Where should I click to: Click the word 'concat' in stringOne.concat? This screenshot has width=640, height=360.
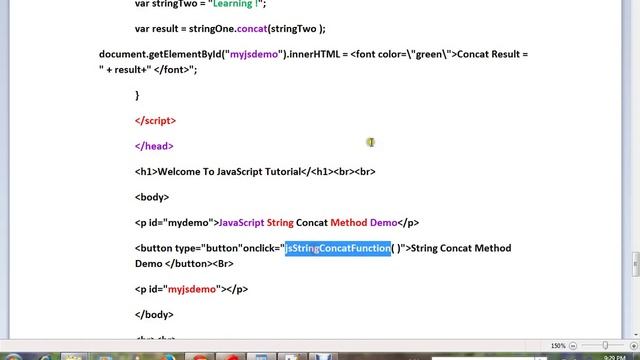click(252, 29)
